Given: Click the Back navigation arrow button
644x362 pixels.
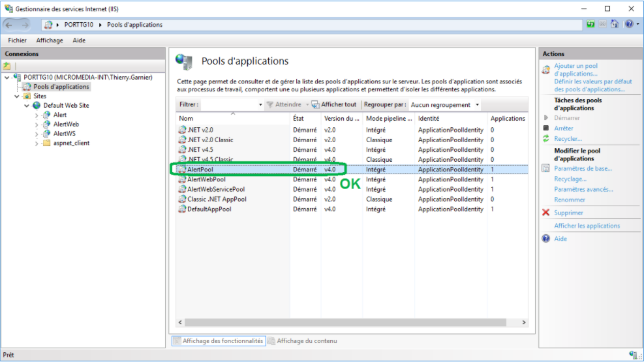Looking at the screenshot, I should pos(12,25).
